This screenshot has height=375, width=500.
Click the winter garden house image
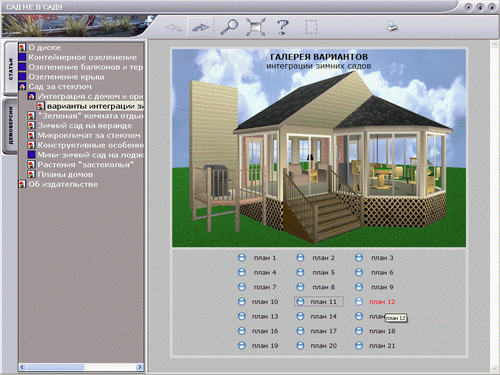319,148
